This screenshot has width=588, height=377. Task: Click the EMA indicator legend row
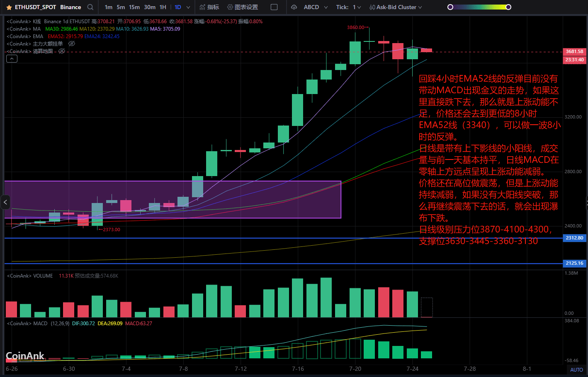63,36
